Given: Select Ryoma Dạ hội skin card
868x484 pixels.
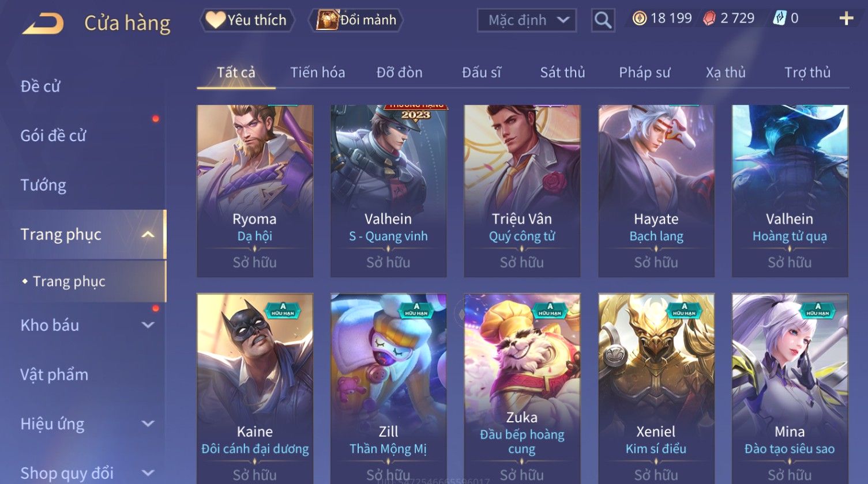Looking at the screenshot, I should (x=254, y=191).
